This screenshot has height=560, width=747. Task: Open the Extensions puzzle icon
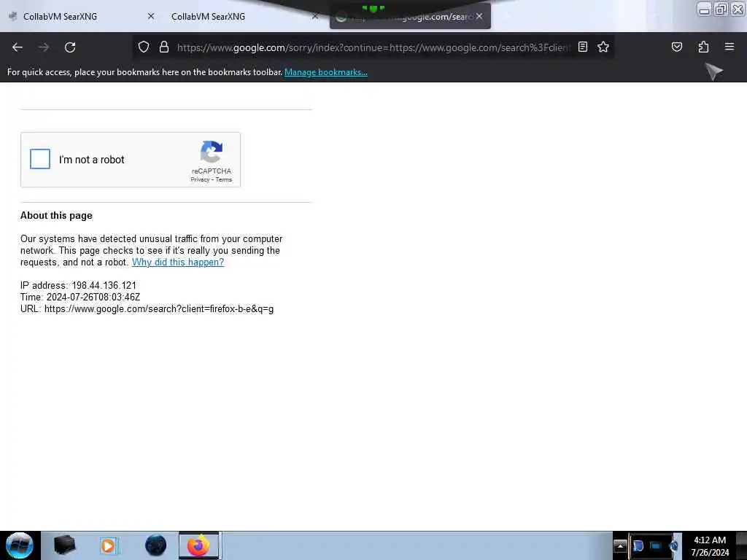click(x=703, y=47)
